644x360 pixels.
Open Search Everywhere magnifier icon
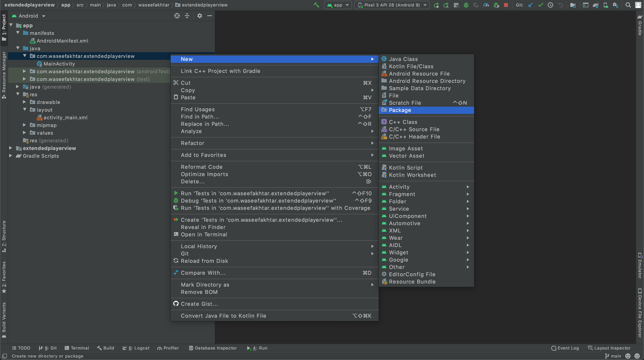point(628,5)
